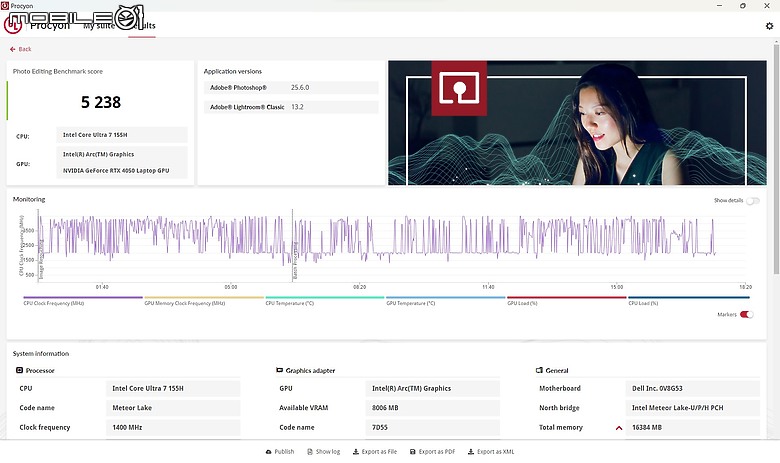The image size is (780, 463).
Task: Open the settings gear icon
Action: pos(769,26)
